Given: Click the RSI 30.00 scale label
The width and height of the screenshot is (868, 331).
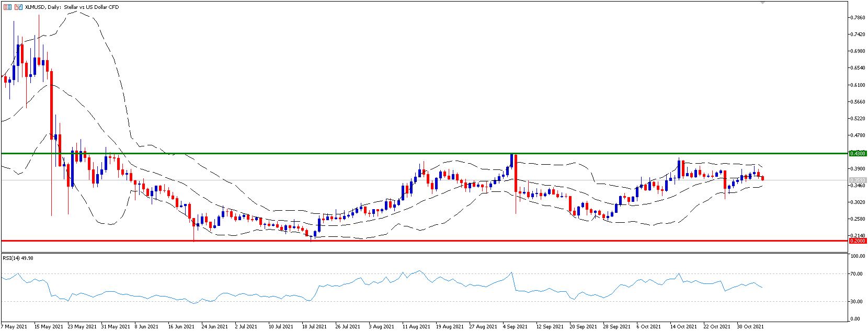Looking at the screenshot, I should [x=858, y=302].
